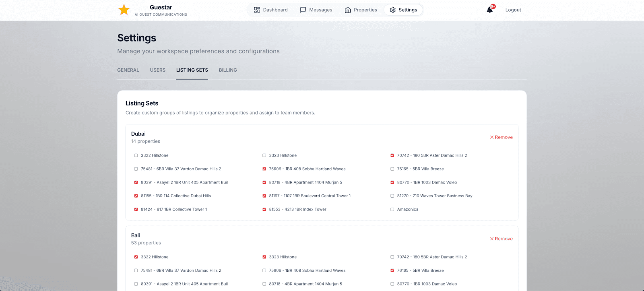Switch to the General tab
The width and height of the screenshot is (644, 291).
[x=128, y=70]
